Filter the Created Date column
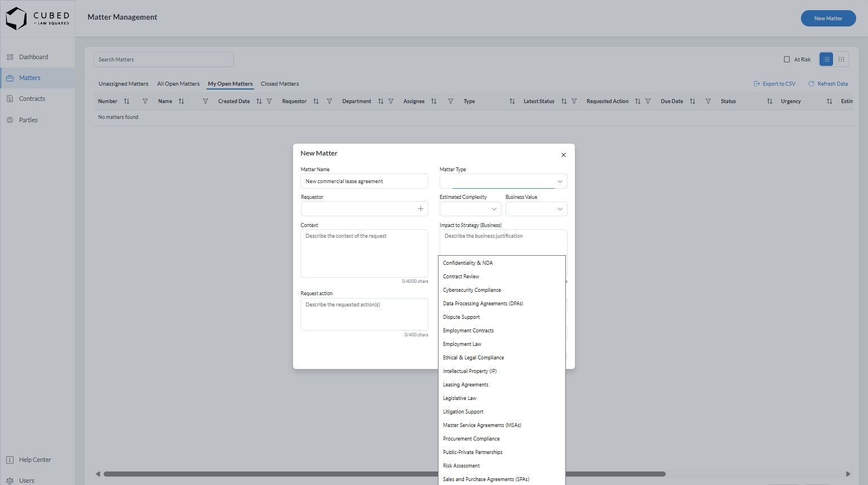This screenshot has width=868, height=485. [x=269, y=101]
